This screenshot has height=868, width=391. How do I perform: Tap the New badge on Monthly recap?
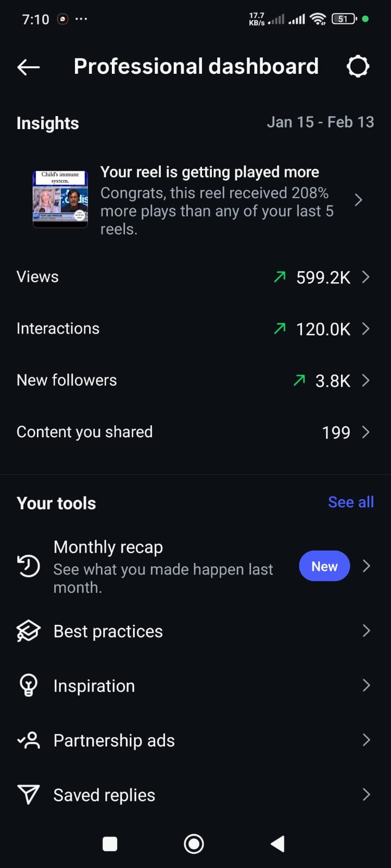324,566
